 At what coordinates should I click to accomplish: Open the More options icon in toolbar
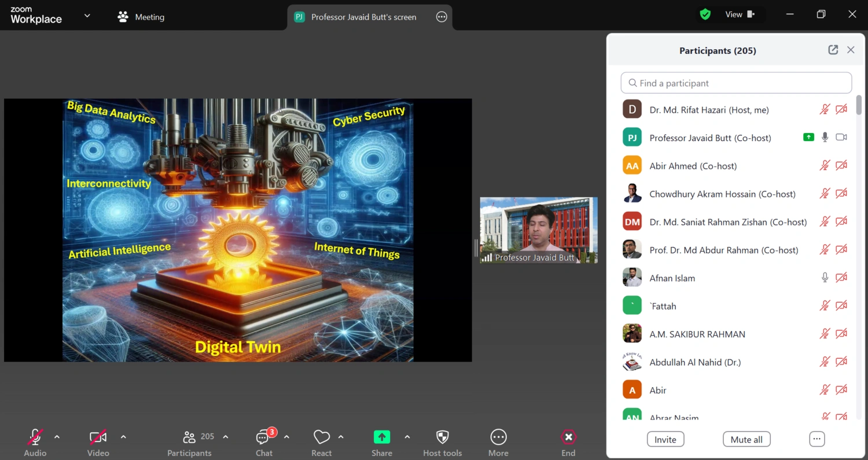[498, 437]
